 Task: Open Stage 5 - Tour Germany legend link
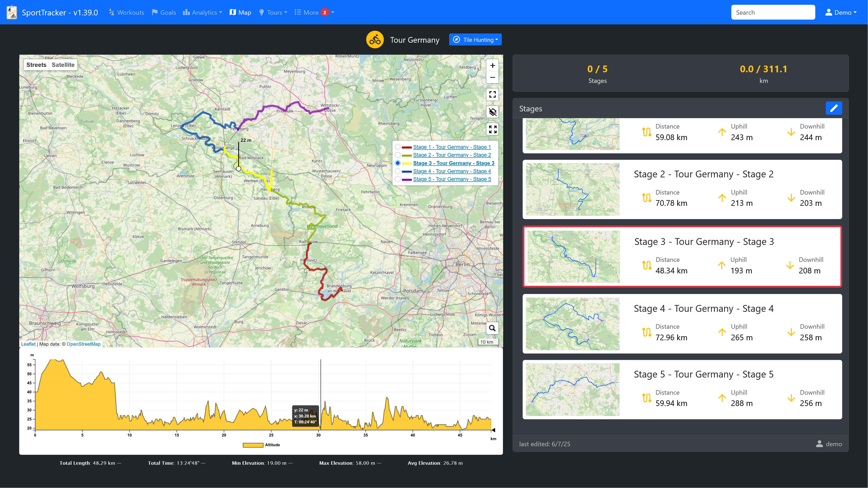pyautogui.click(x=452, y=179)
